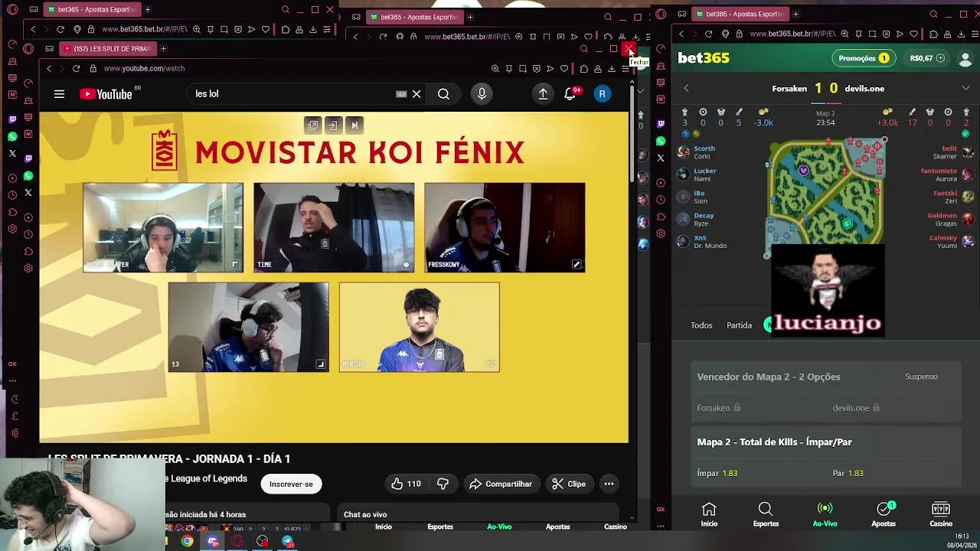Open the YouTube upload/create button
The image size is (980, 551).
pyautogui.click(x=543, y=94)
